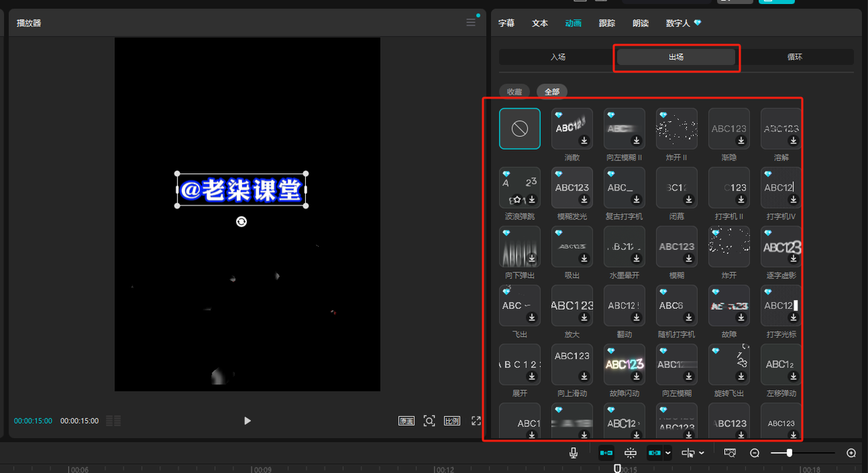This screenshot has height=473, width=868.
Task: Show the 全部 animations filter
Action: pos(552,91)
